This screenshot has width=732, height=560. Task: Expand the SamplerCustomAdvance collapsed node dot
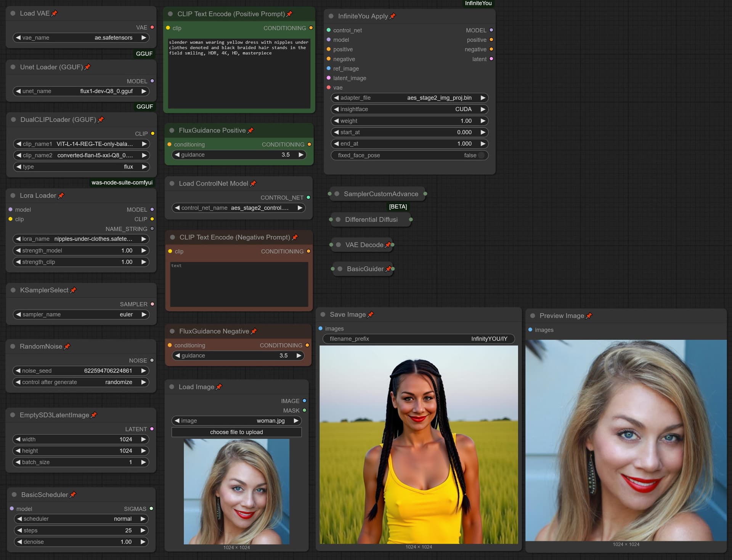tap(337, 194)
